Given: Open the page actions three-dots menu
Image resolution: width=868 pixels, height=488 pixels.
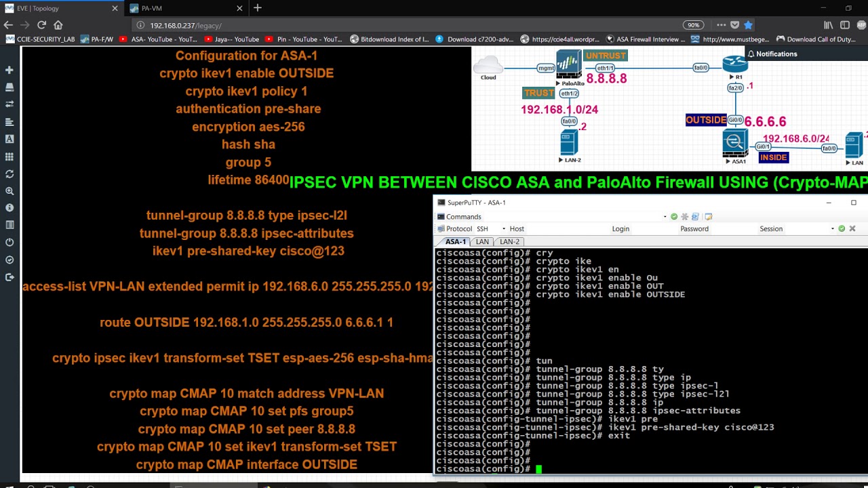Looking at the screenshot, I should 721,25.
